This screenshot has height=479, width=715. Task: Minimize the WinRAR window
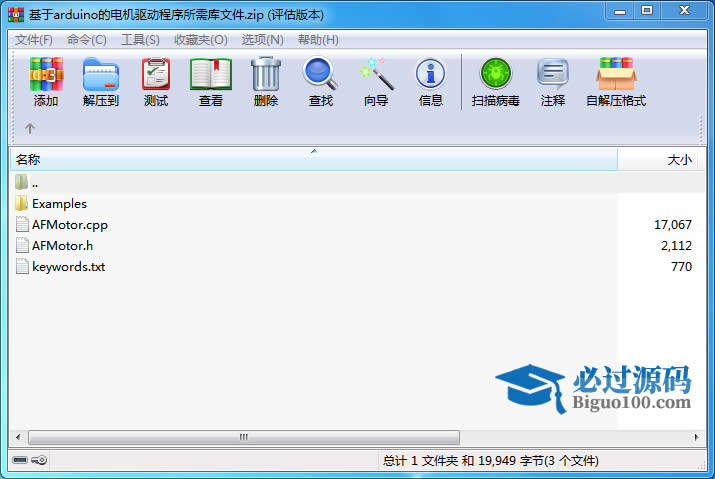[620, 11]
